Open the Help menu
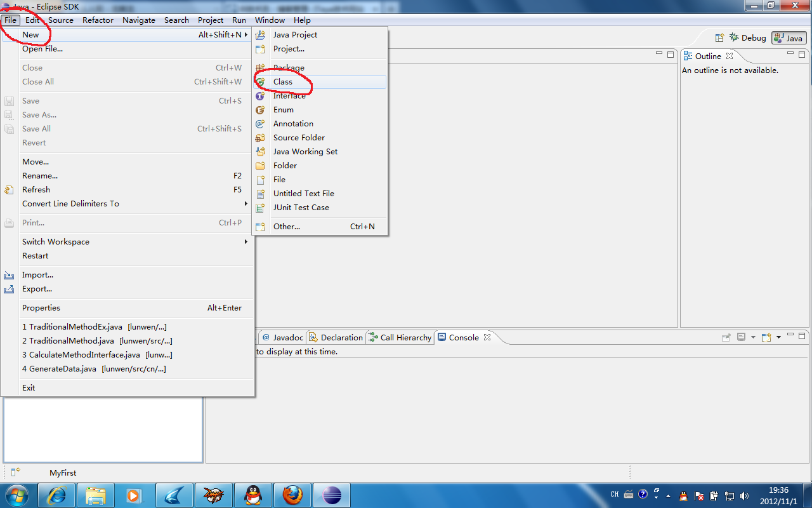Viewport: 812px width, 508px height. [302, 20]
